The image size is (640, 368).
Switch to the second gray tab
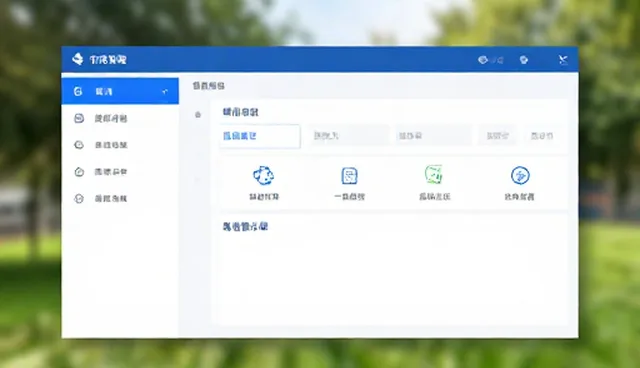pos(348,136)
